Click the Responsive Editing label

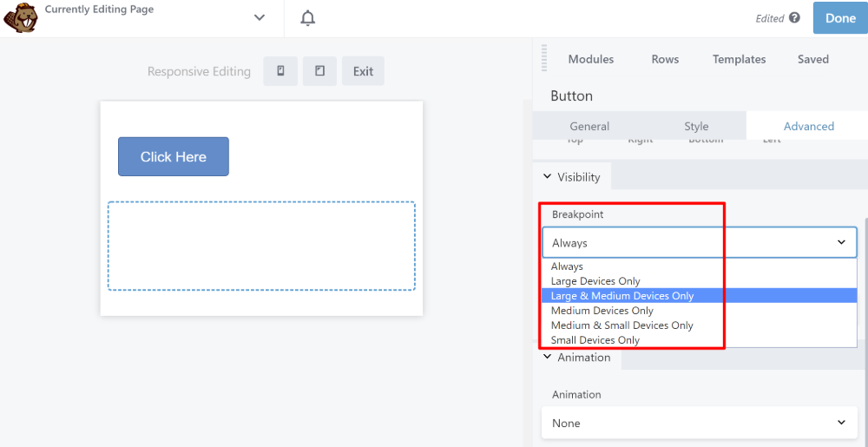click(199, 71)
